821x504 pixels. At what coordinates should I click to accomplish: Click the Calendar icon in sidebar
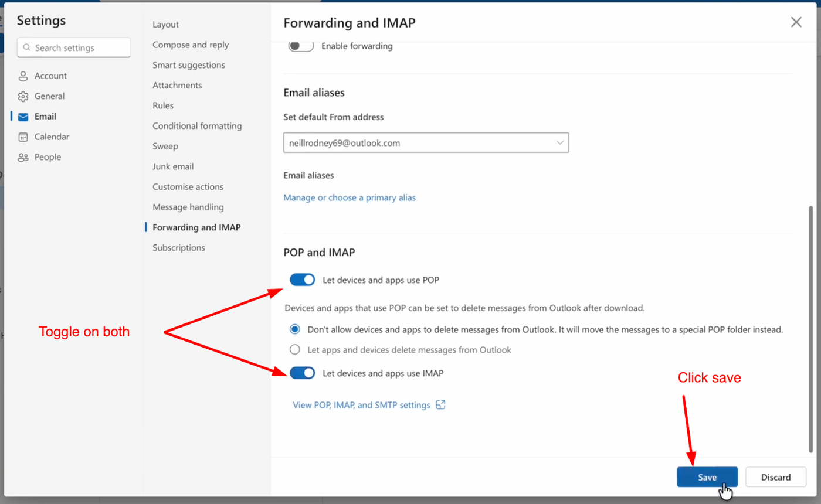click(23, 137)
